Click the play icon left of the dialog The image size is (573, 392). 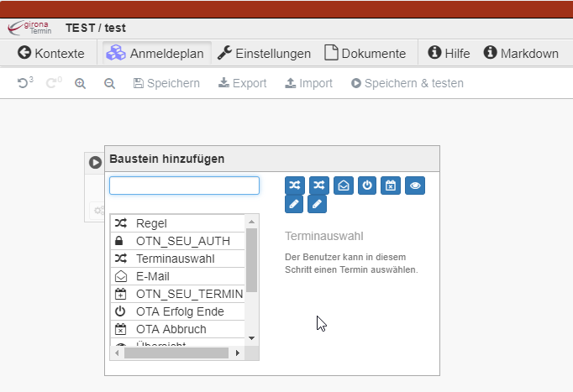pyautogui.click(x=95, y=162)
